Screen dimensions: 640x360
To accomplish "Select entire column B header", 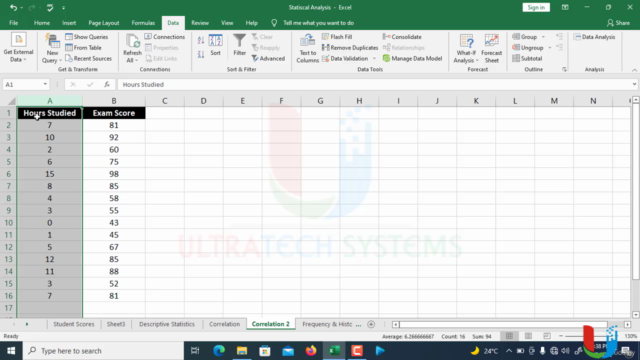I will (114, 101).
